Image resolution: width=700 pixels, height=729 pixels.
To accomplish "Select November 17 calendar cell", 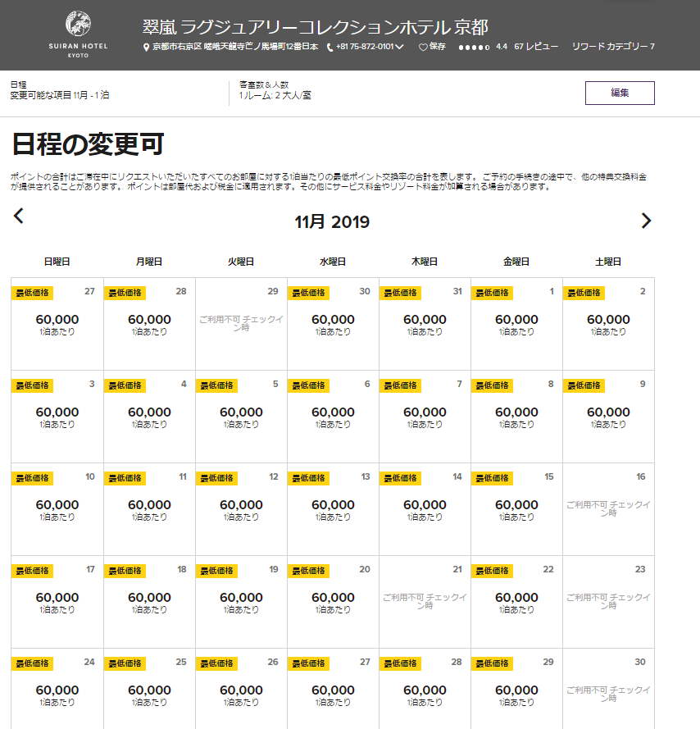I will coord(57,602).
